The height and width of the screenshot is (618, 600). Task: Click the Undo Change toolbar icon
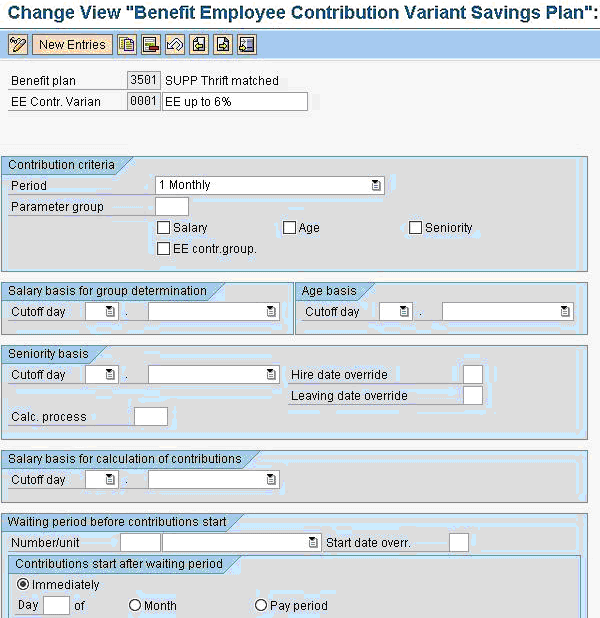(x=174, y=45)
